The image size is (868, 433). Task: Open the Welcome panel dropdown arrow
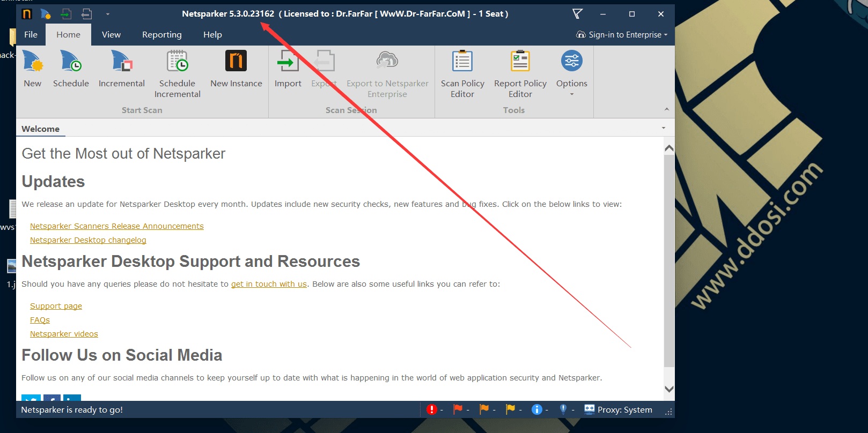tap(664, 128)
